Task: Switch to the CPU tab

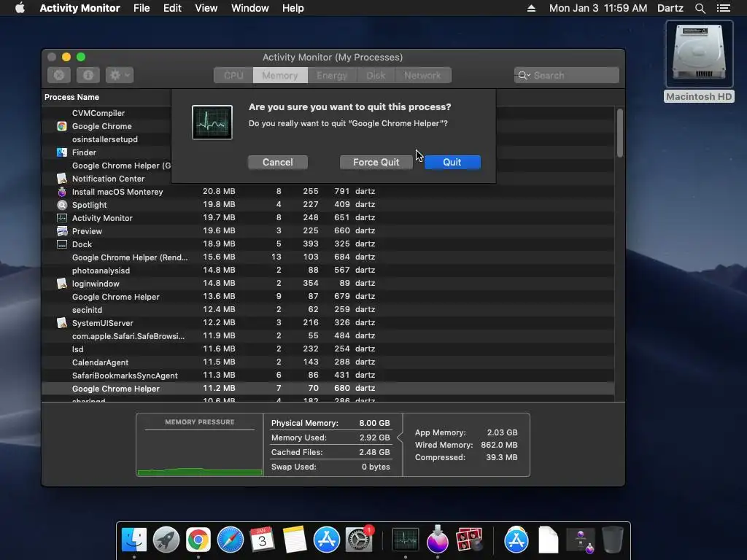Action: (233, 75)
